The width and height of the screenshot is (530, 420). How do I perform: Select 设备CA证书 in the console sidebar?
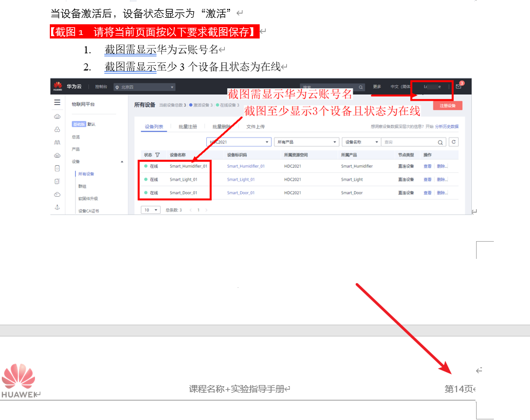click(88, 211)
